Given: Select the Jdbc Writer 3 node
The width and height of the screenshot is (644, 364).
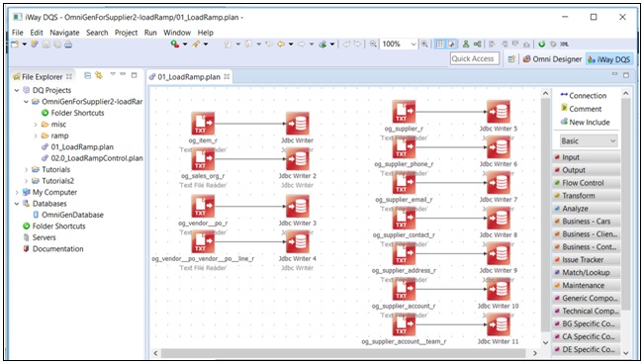Looking at the screenshot, I should click(x=298, y=206).
